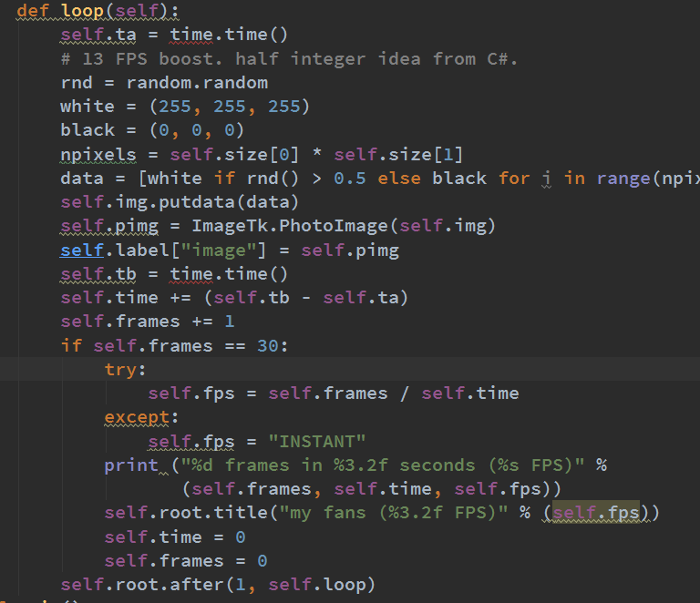Click 'self.ta = time.time()' line
This screenshot has width=700, height=603.
coord(174,35)
